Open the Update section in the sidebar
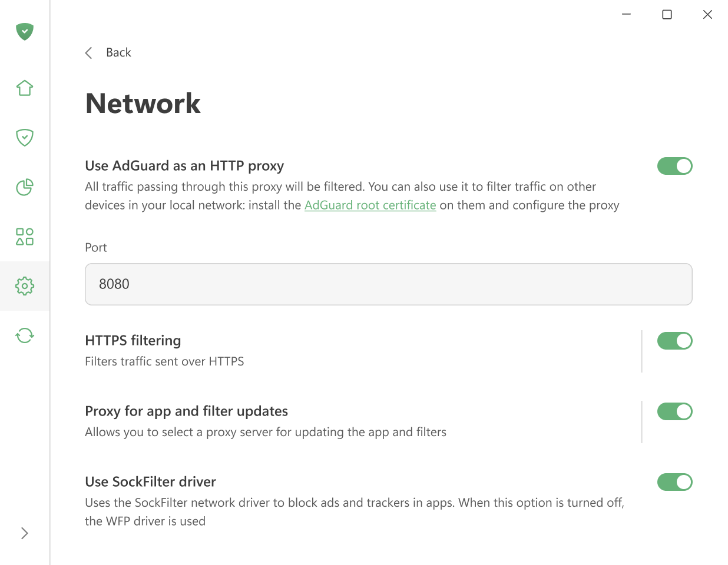Screen dimensions: 728x565 (x=24, y=335)
